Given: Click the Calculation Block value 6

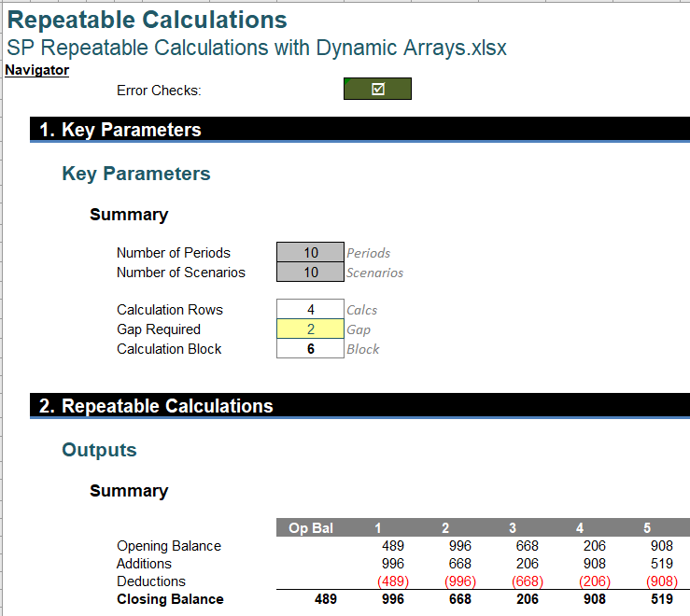Looking at the screenshot, I should pyautogui.click(x=310, y=349).
